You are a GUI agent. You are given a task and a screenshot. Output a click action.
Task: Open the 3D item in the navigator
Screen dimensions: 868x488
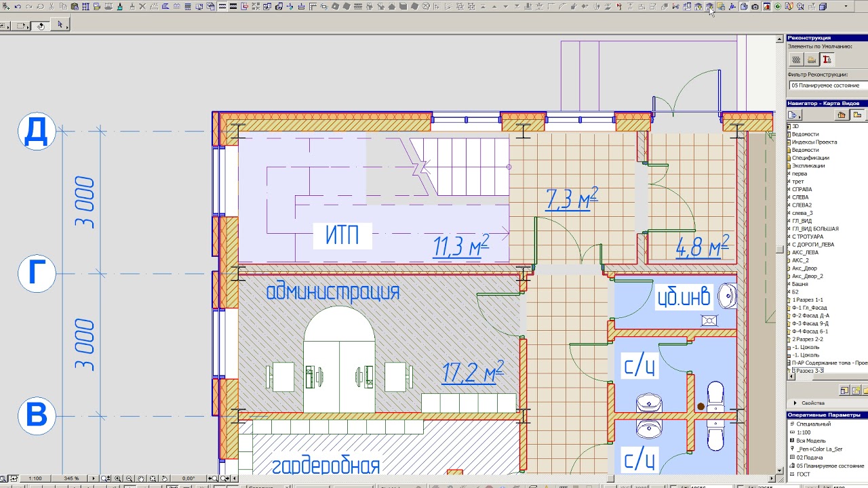(795, 126)
